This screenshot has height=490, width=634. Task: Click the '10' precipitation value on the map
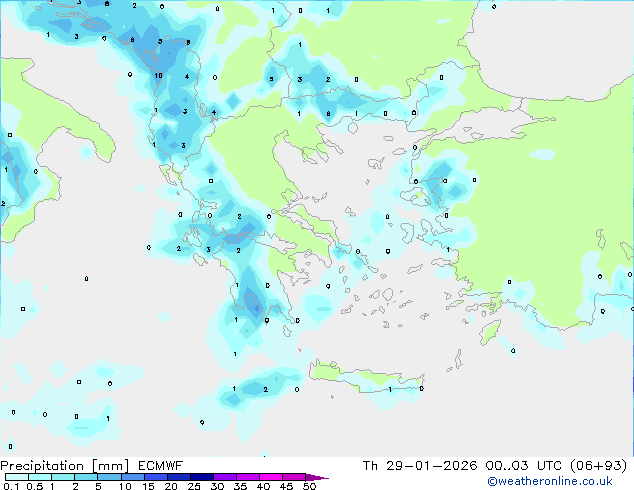point(158,76)
